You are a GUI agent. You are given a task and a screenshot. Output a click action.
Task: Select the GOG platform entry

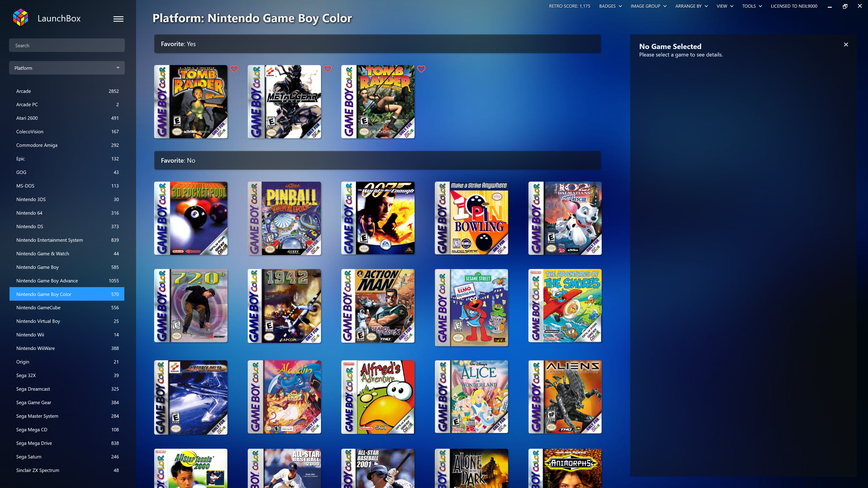pyautogui.click(x=67, y=172)
